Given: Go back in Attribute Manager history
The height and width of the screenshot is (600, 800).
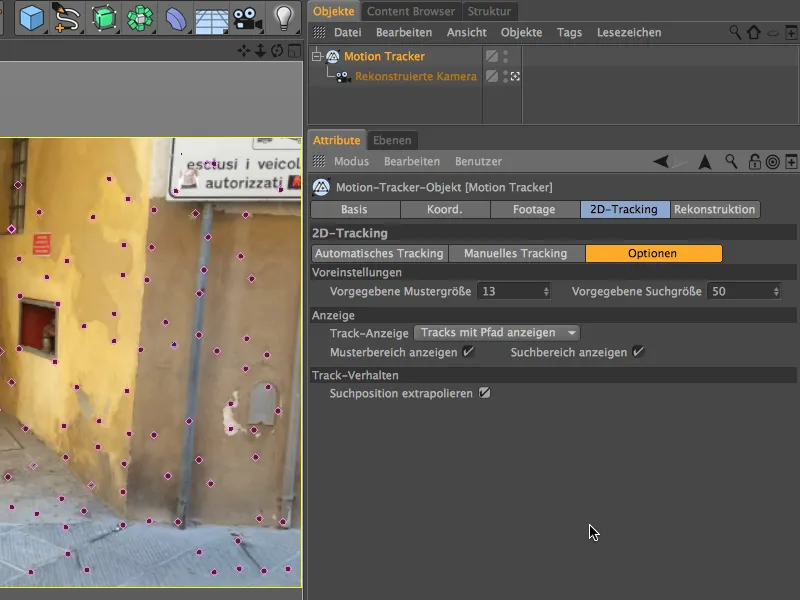Looking at the screenshot, I should [x=661, y=162].
